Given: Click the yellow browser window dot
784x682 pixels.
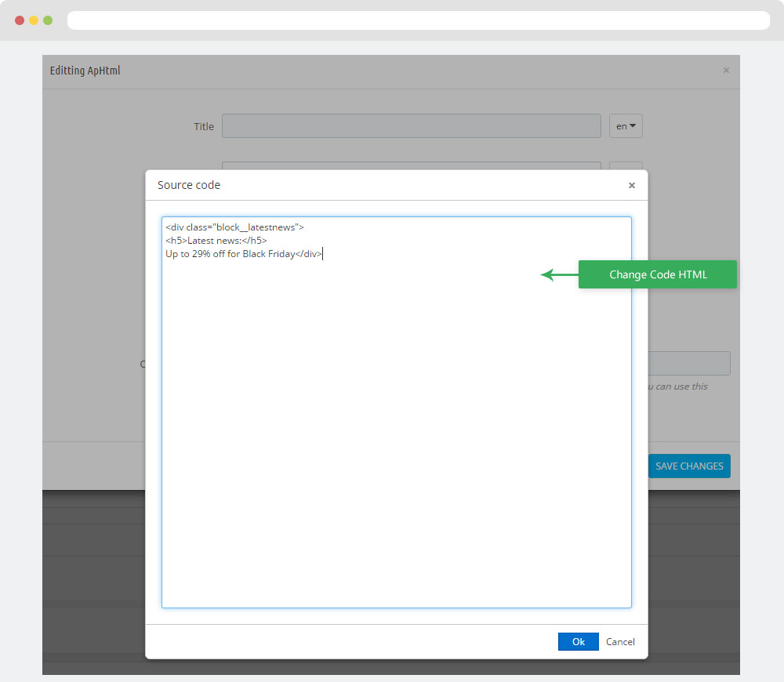Looking at the screenshot, I should click(x=34, y=20).
